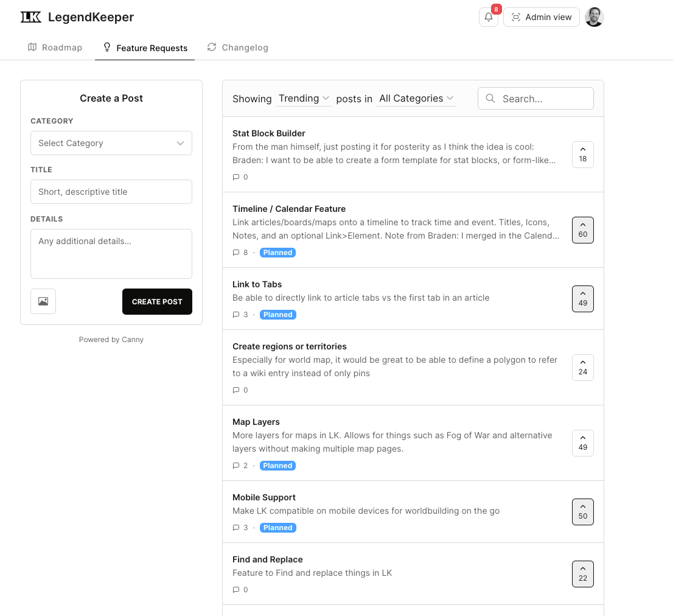Screen dimensions: 673x616
Task: Upvote Stat Block Builder with 18 votes
Action: (x=583, y=155)
